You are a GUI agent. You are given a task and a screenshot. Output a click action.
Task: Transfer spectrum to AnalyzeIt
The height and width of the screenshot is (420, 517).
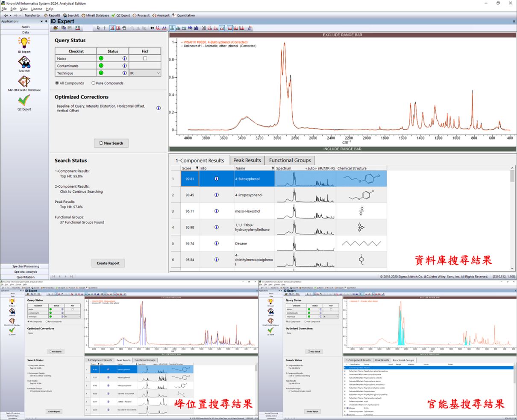(162, 15)
